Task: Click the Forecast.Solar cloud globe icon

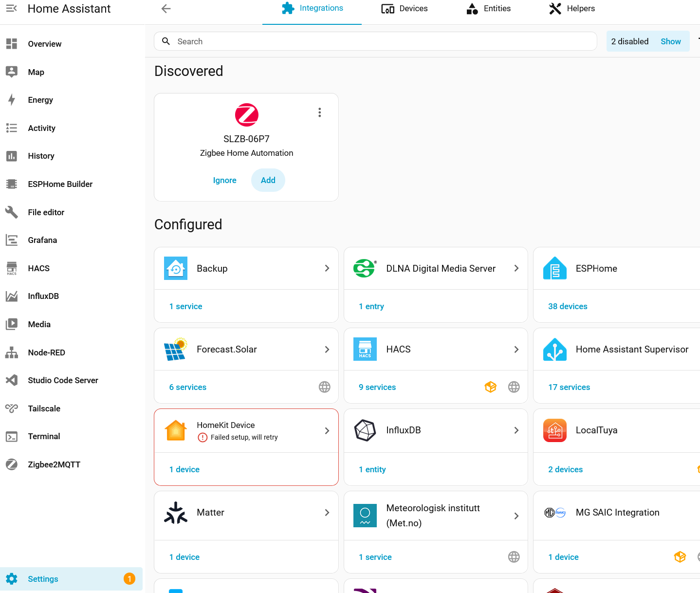Action: click(x=325, y=387)
